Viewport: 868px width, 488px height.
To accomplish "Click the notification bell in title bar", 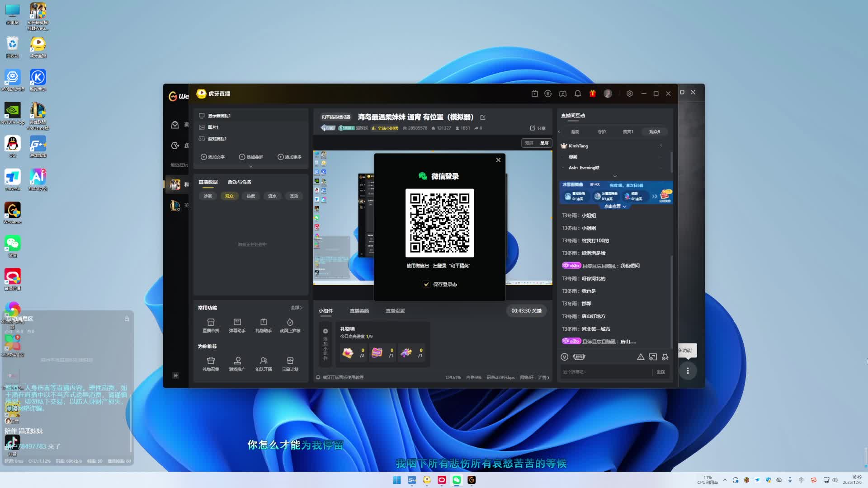I will 578,94.
